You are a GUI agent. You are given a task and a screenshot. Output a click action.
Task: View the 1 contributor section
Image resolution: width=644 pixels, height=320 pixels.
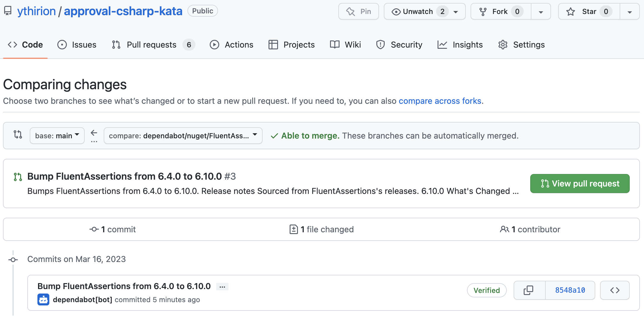tap(530, 229)
